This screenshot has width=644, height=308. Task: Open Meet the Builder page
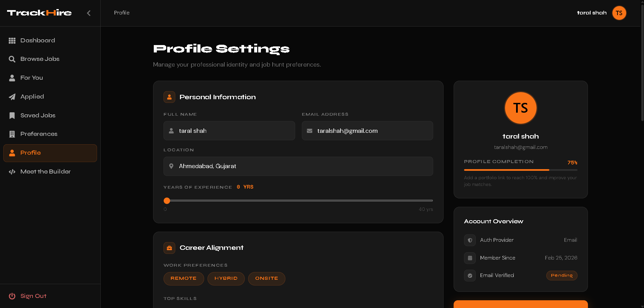50,172
